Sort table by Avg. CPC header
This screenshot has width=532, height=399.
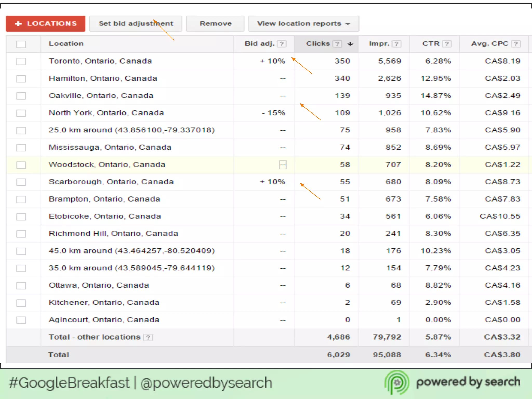(x=489, y=44)
